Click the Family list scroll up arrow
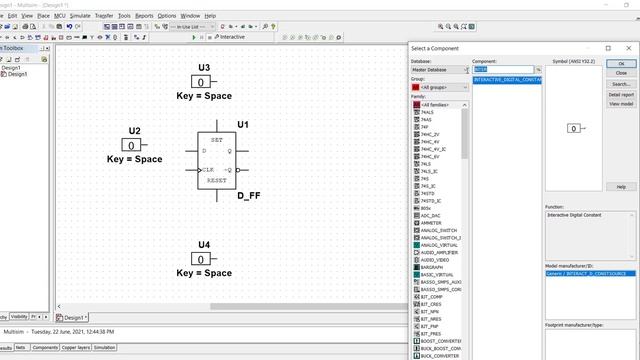Screen dimensions: 640x360 coord(464,105)
